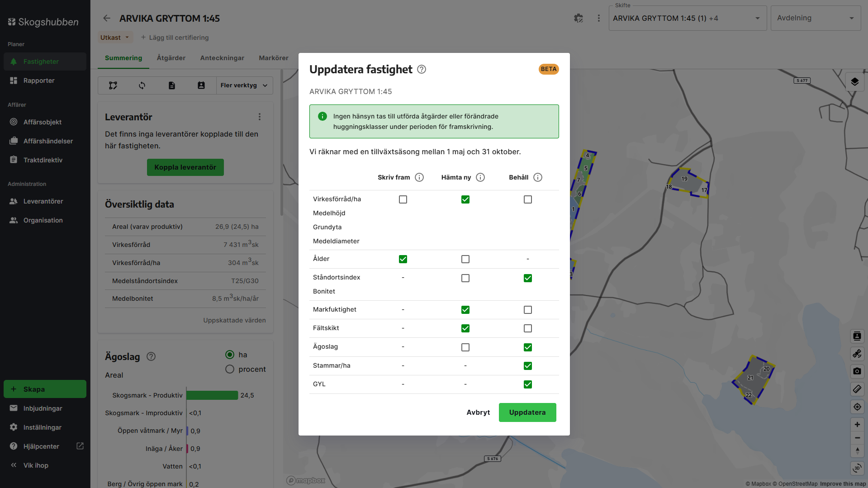Open info icon next to Skriv fram
868x488 pixels.
point(419,177)
